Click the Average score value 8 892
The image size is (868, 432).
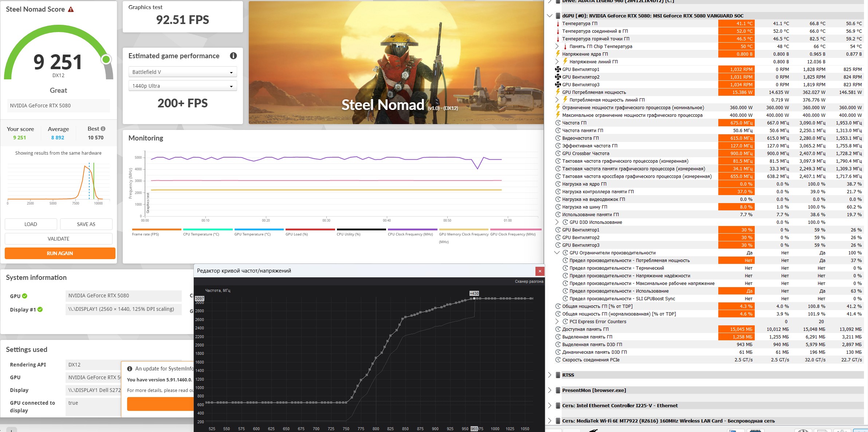tap(58, 138)
